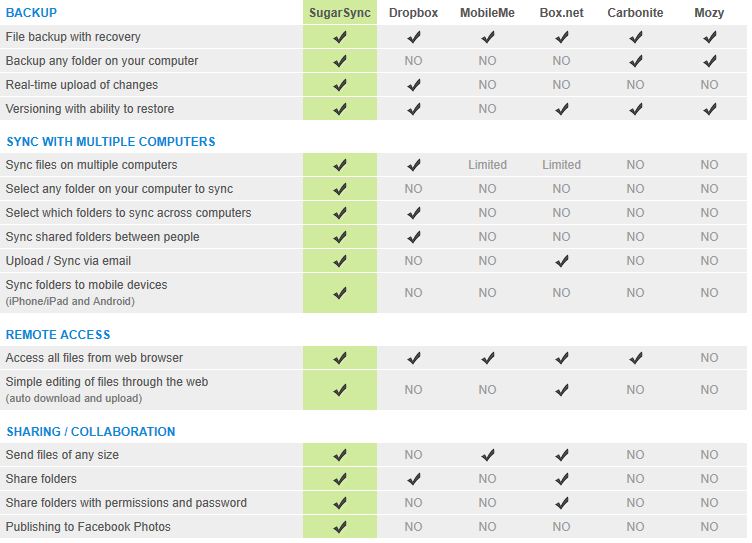Click Box.net checkmark for Upload / Sync via email
Image resolution: width=752 pixels, height=543 pixels.
561,261
